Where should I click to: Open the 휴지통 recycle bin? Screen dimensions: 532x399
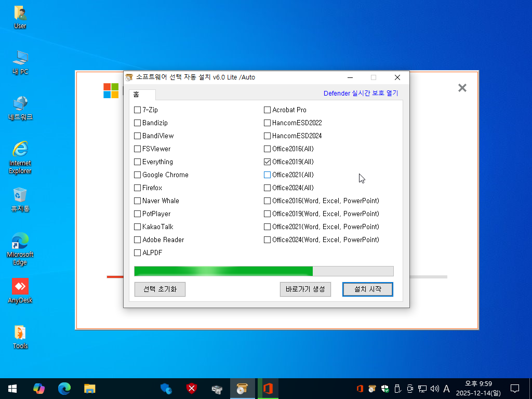(x=20, y=199)
